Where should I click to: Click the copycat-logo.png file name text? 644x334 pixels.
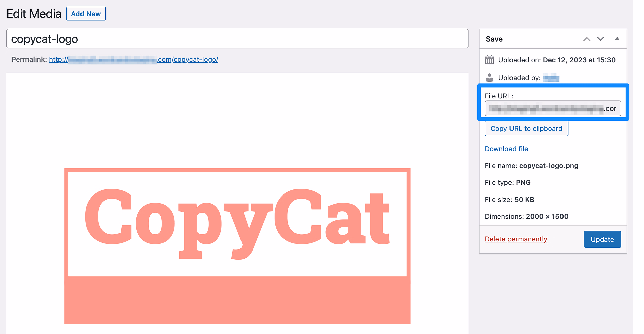pos(548,165)
